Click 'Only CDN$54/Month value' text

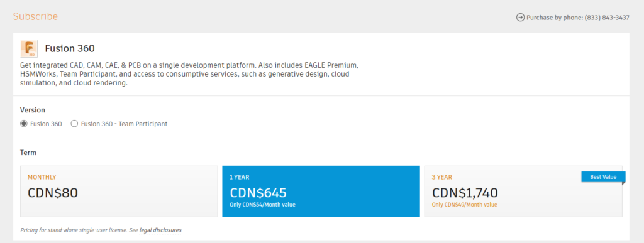pos(262,205)
